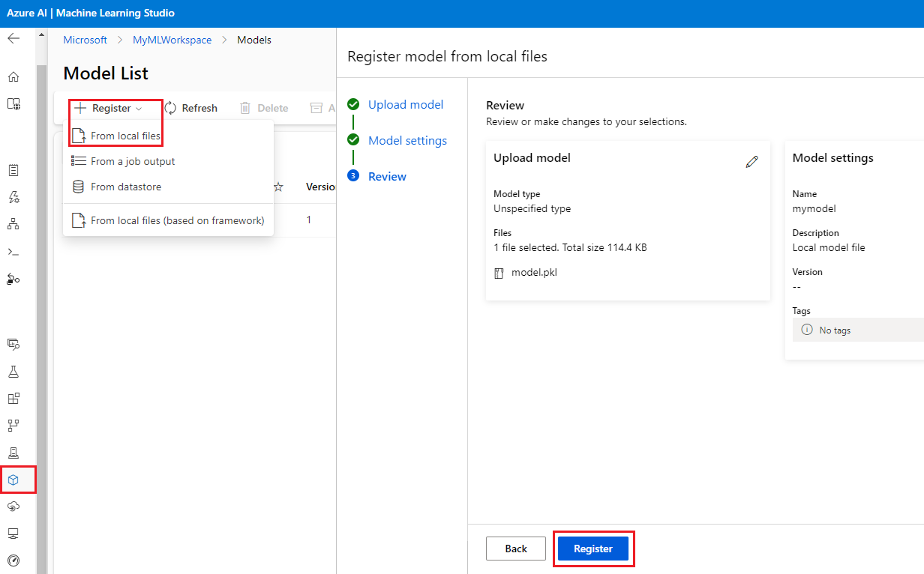
Task: Expand the Register dropdown button
Action: click(x=107, y=109)
